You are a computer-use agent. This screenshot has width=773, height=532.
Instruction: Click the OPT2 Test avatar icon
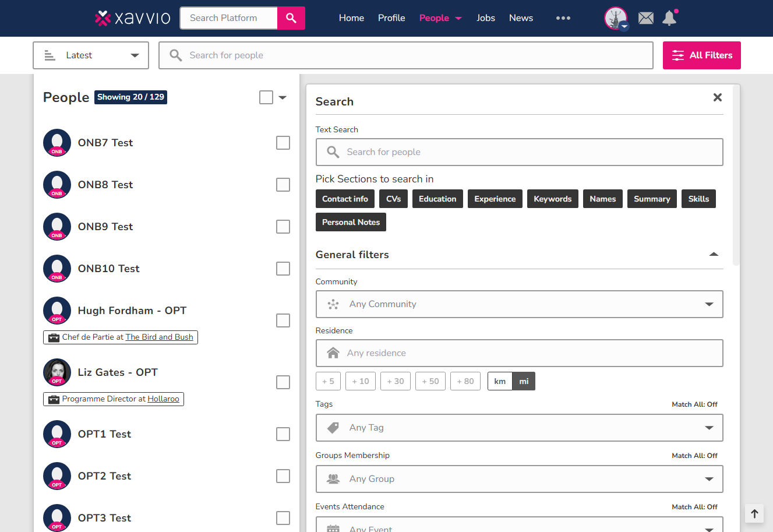57,476
